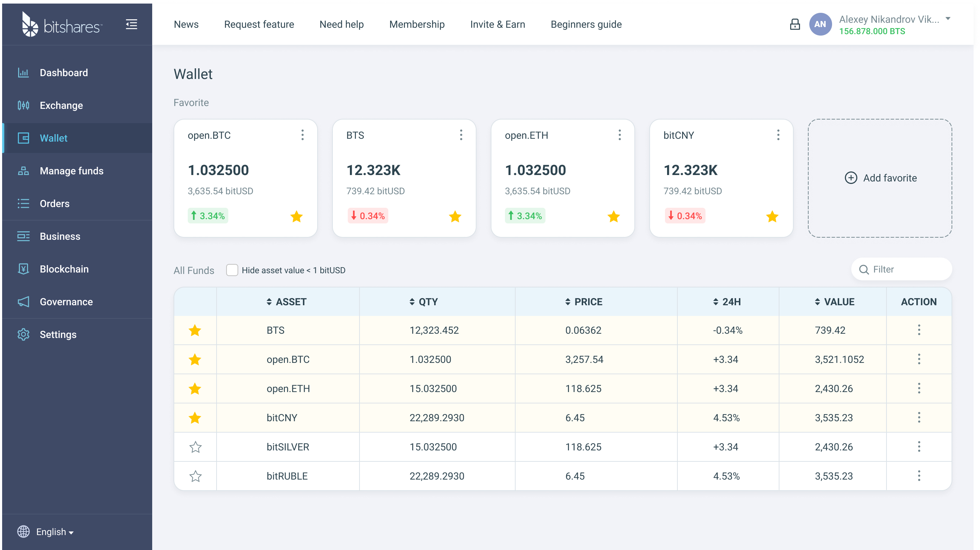The height and width of the screenshot is (550, 980).
Task: Click the bitshares logo
Action: click(x=62, y=24)
